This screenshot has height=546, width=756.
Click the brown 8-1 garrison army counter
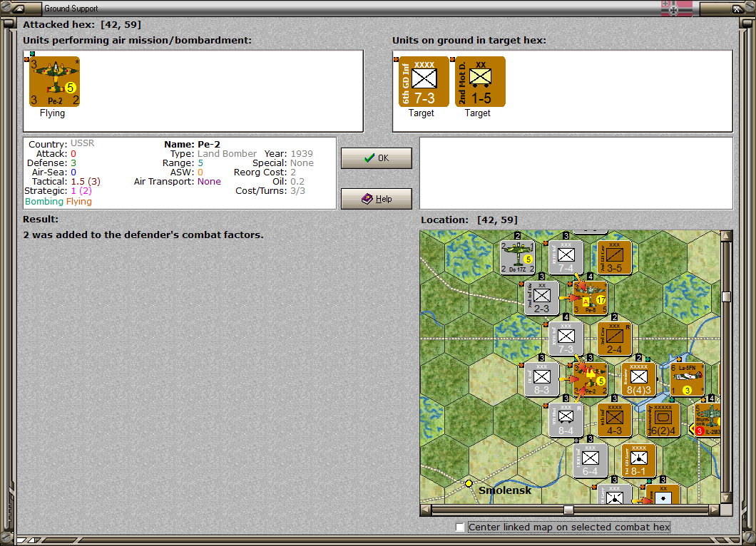point(639,460)
